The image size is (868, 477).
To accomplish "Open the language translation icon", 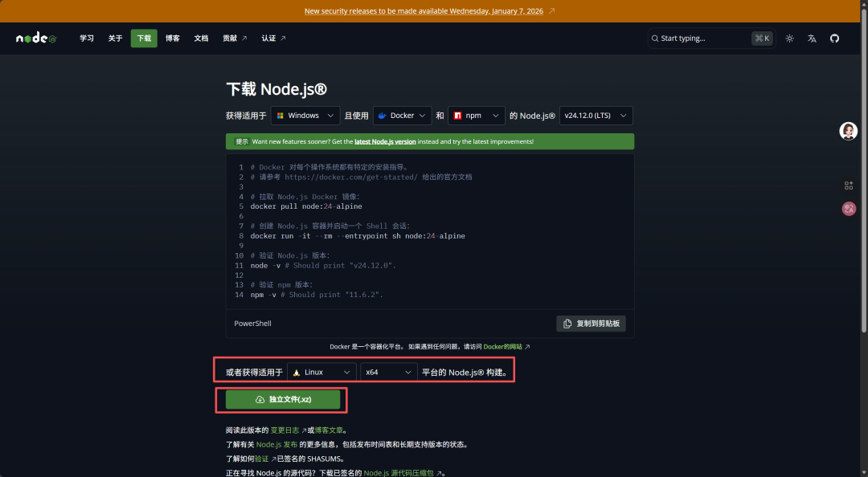I will pos(812,39).
